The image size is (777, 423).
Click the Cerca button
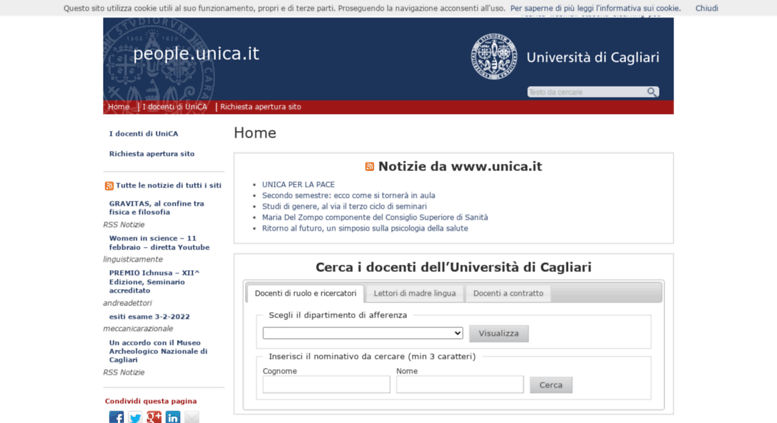pyautogui.click(x=551, y=385)
